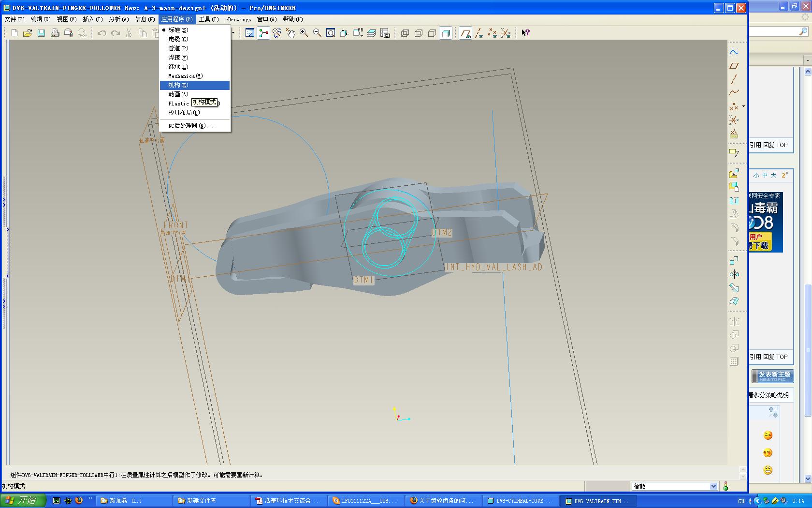Zoom out using the magnifier minus icon
The height and width of the screenshot is (508, 812).
[x=318, y=33]
